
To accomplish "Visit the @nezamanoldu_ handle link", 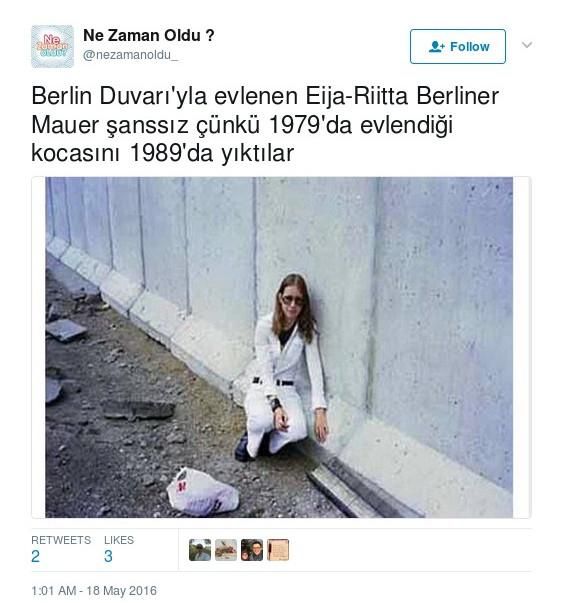I will coord(131,55).
